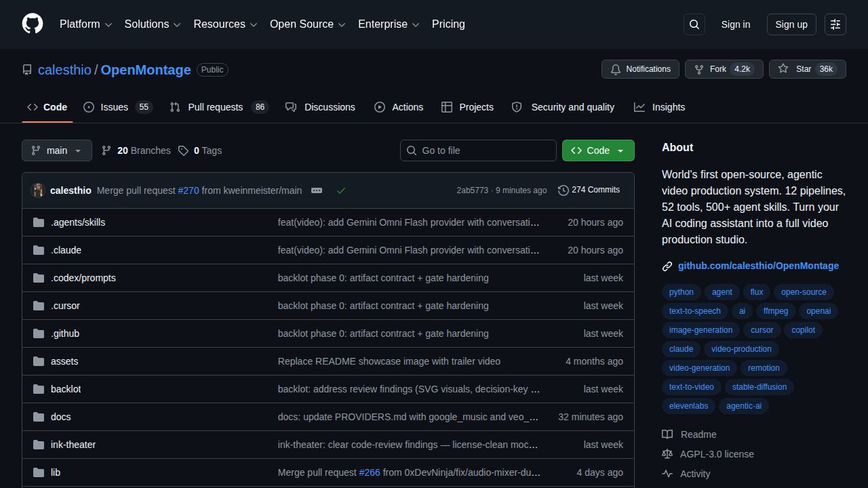868x488 pixels.
Task: Expand the Platform navigation menu
Action: pos(85,24)
